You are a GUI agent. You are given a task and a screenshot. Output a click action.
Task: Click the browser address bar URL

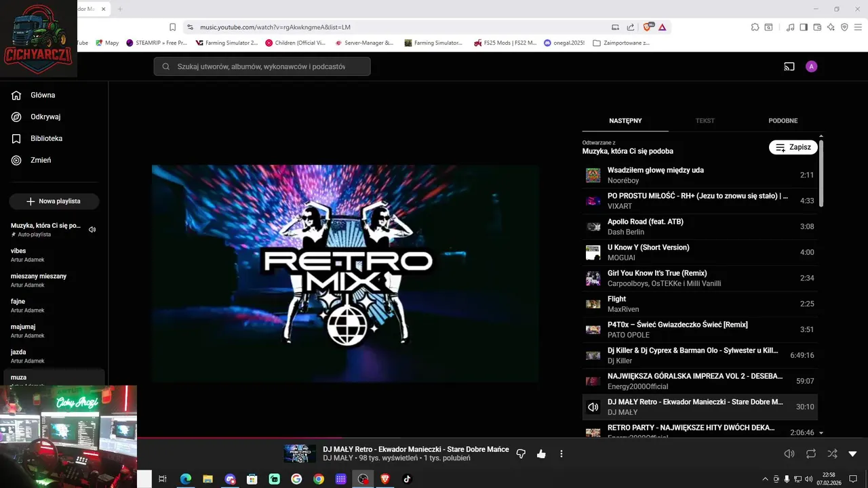pyautogui.click(x=275, y=27)
